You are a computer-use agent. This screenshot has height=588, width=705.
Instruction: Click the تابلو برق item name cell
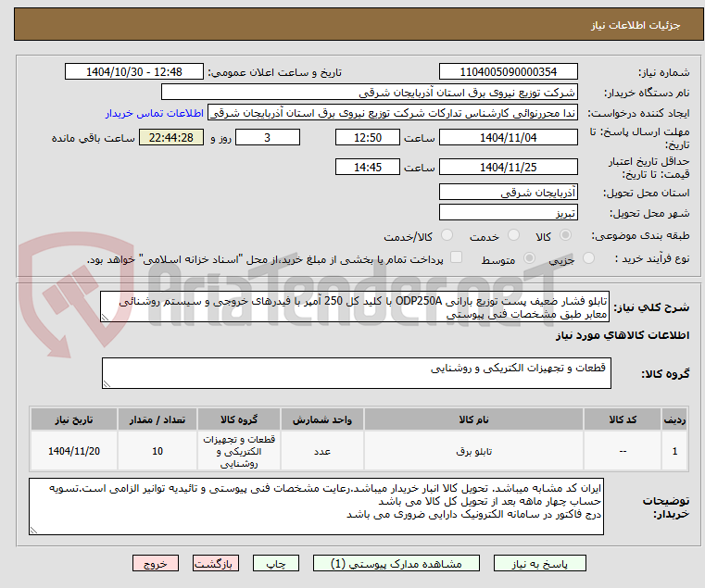click(x=474, y=451)
